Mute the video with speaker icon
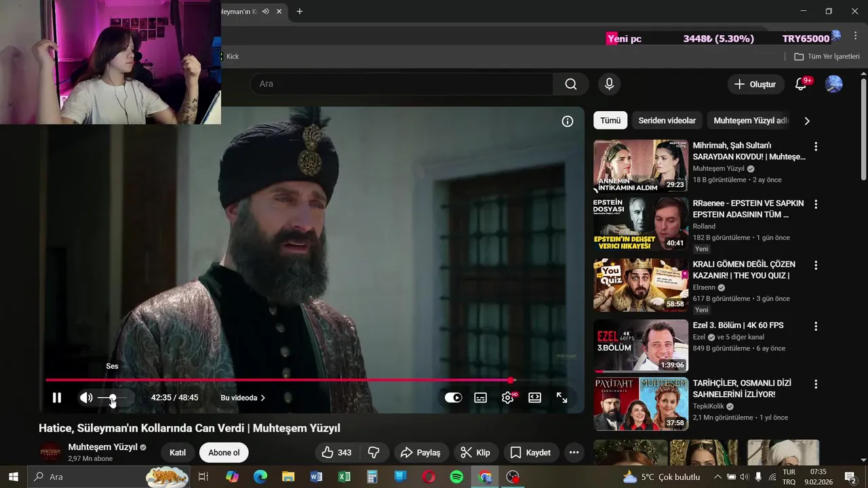 tap(86, 398)
